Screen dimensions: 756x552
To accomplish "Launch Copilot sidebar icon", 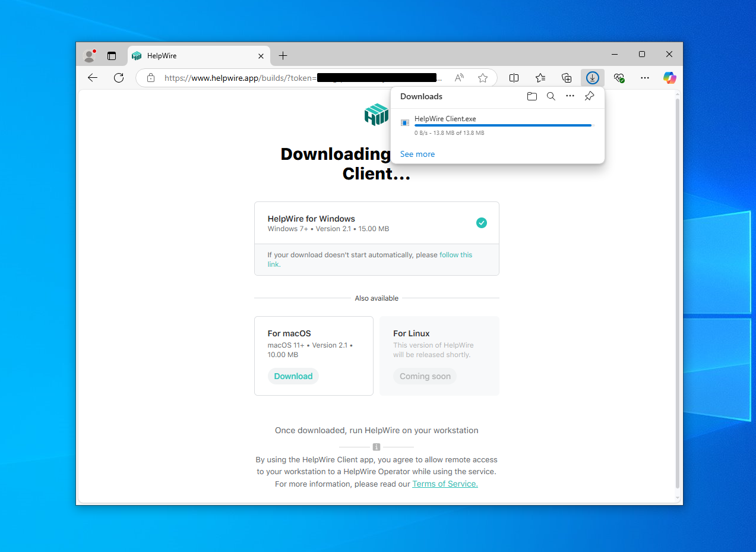I will 670,78.
